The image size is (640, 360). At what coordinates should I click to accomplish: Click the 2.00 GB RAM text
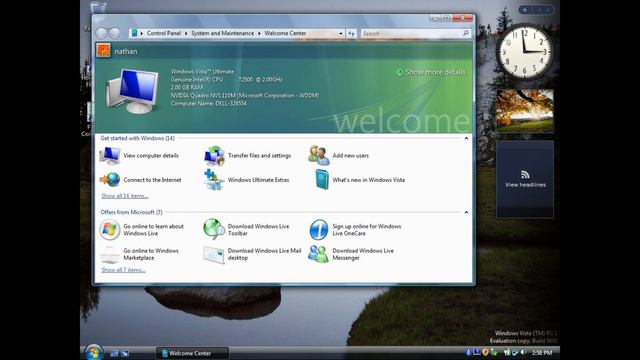click(187, 87)
